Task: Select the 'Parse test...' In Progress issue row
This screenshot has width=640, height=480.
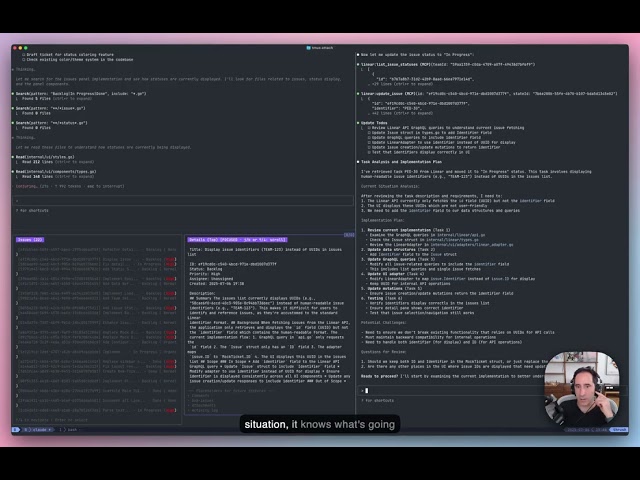Action: tap(97, 410)
